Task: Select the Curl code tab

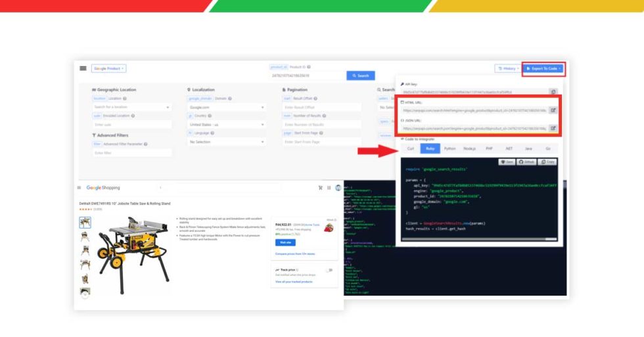Action: tap(410, 149)
